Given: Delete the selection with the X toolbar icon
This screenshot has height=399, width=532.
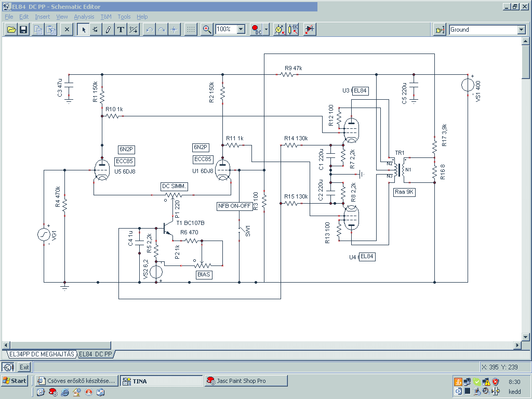Looking at the screenshot, I should pyautogui.click(x=67, y=30).
